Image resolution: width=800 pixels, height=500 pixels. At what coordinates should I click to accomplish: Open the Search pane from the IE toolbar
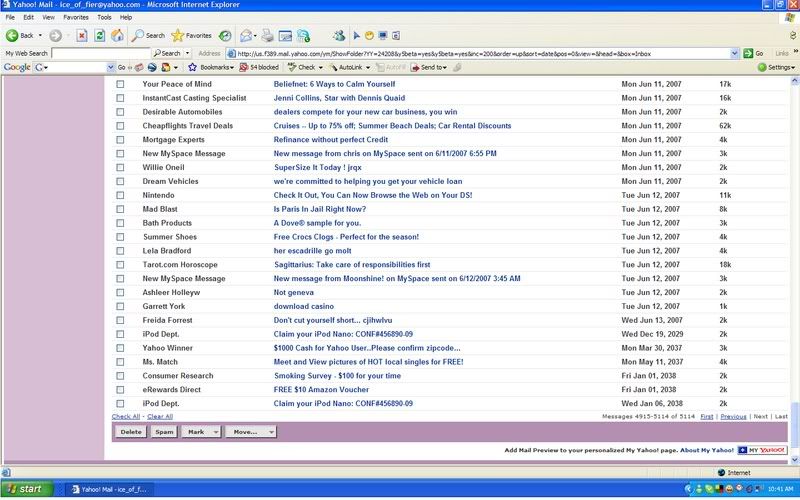coord(148,35)
